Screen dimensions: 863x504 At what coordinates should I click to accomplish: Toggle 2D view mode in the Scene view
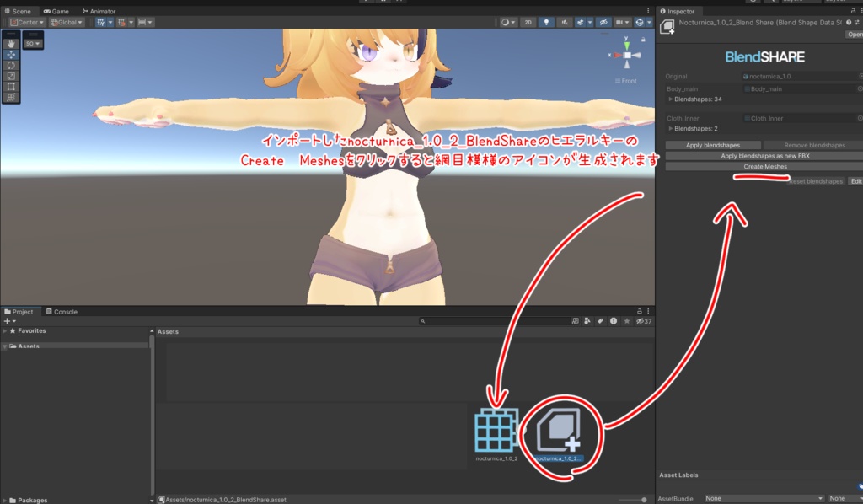[x=528, y=22]
